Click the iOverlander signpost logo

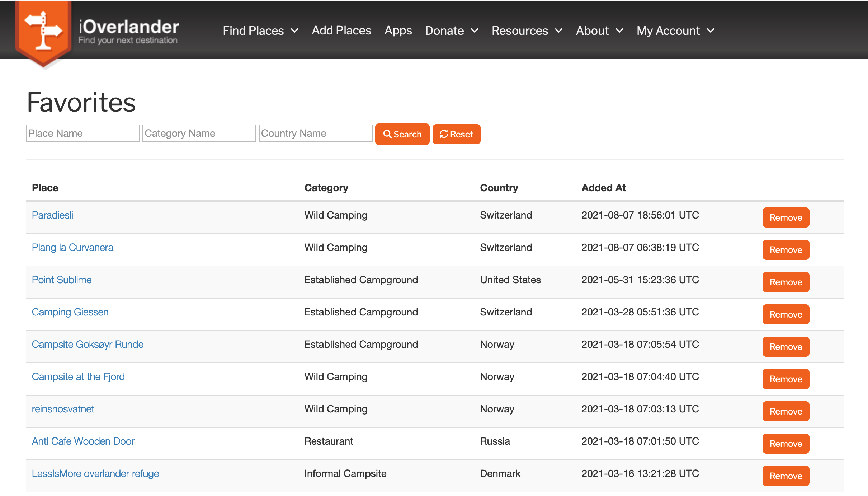(43, 33)
